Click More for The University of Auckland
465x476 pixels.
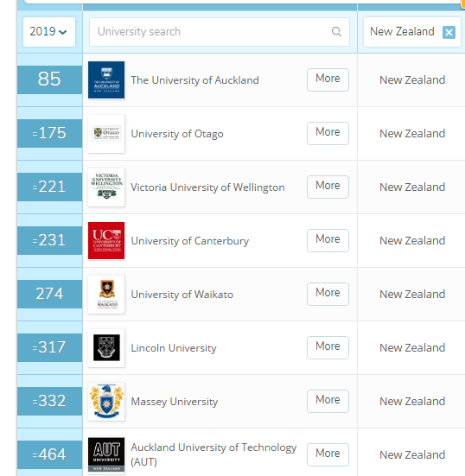coord(328,79)
